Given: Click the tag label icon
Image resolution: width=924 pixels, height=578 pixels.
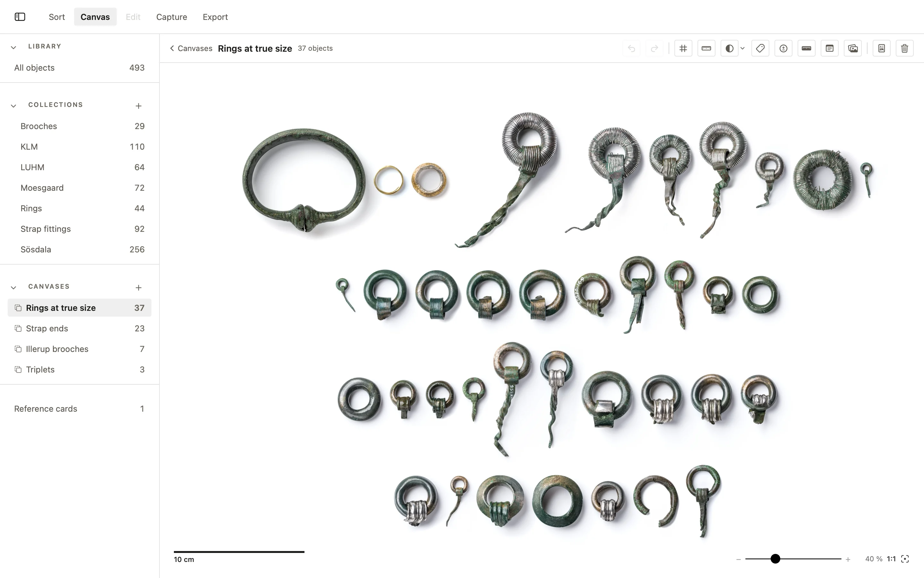Looking at the screenshot, I should [760, 48].
